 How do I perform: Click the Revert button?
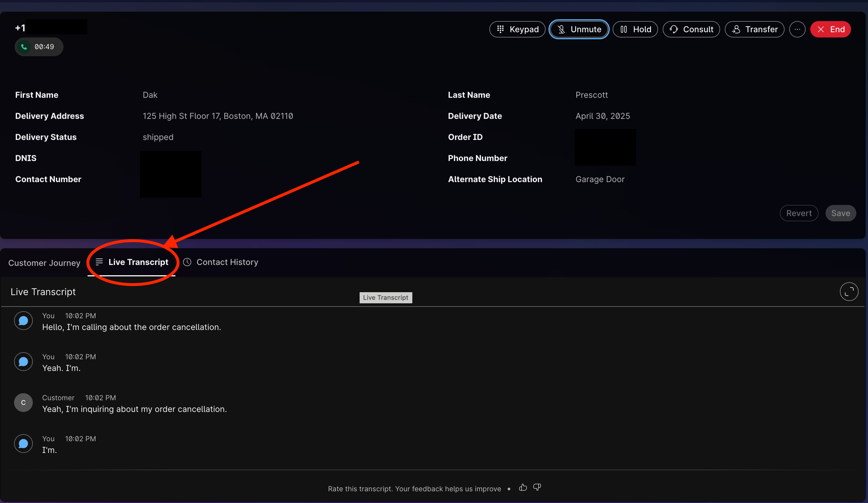[x=799, y=213]
